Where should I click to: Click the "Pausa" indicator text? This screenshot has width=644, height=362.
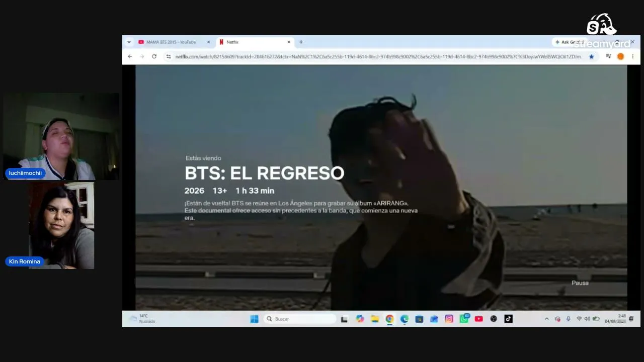coord(580,283)
